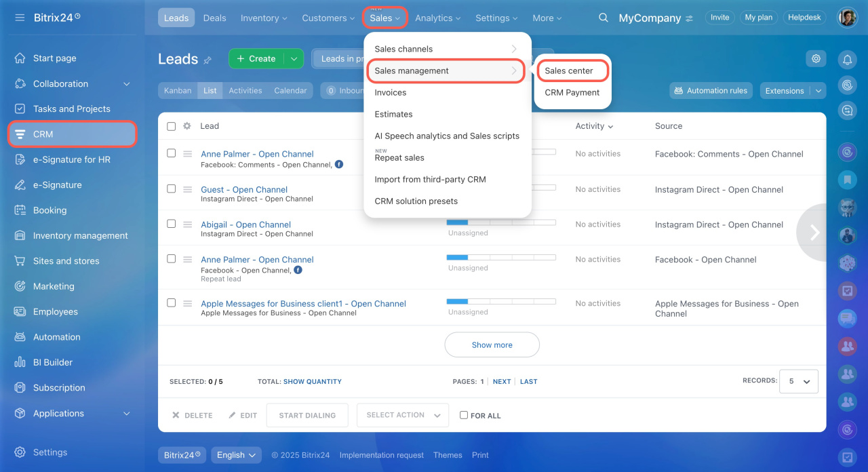Open the hamburger menu beside Bitrix24 logo
This screenshot has width=868, height=472.
(x=20, y=17)
